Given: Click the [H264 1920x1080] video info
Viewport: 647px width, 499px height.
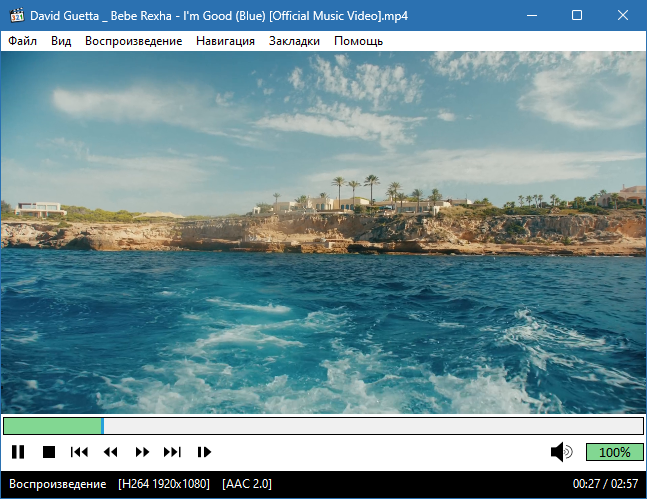Looking at the screenshot, I should [x=164, y=484].
